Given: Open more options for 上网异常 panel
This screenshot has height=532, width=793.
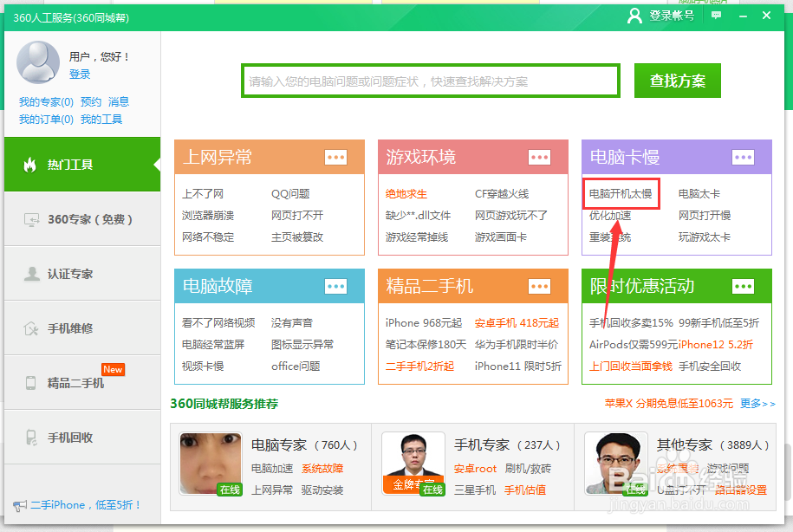Looking at the screenshot, I should tap(336, 157).
